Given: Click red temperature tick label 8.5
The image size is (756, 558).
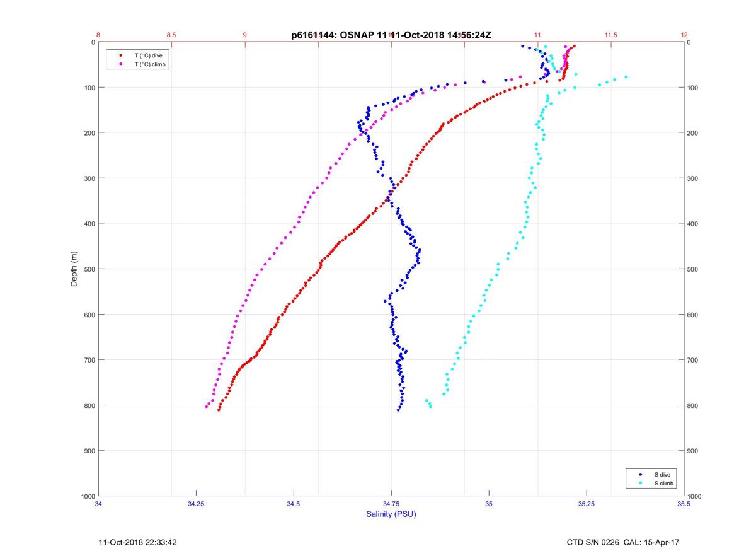Looking at the screenshot, I should (171, 35).
